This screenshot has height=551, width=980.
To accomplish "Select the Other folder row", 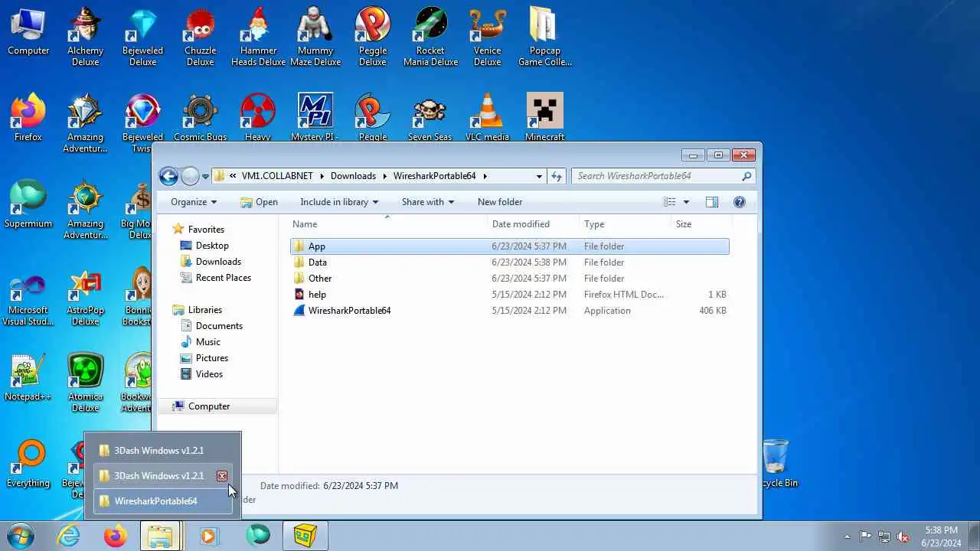I will [x=509, y=279].
